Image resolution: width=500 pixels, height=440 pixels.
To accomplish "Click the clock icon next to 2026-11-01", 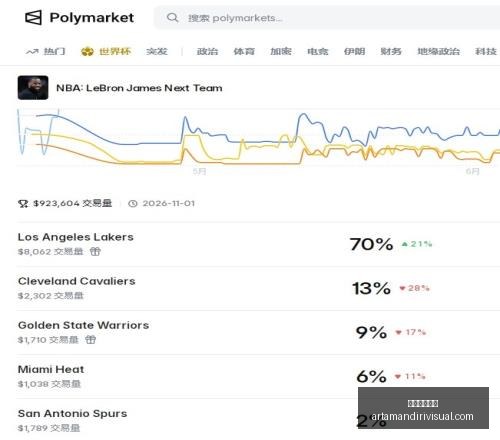I will click(133, 203).
